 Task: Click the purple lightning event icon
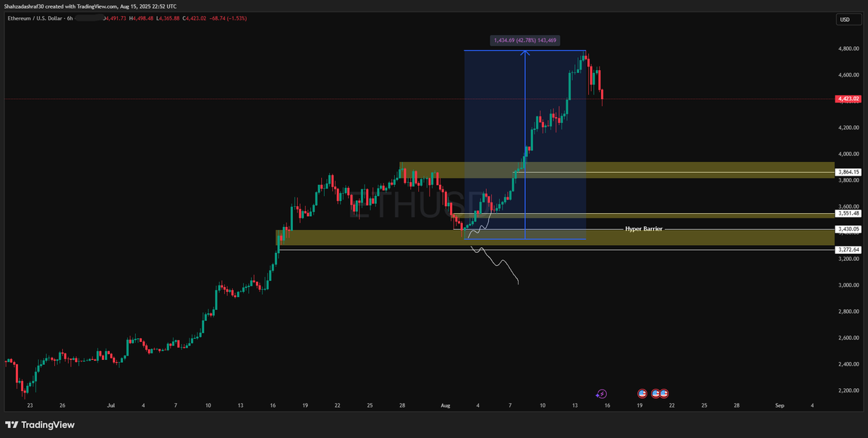point(602,394)
